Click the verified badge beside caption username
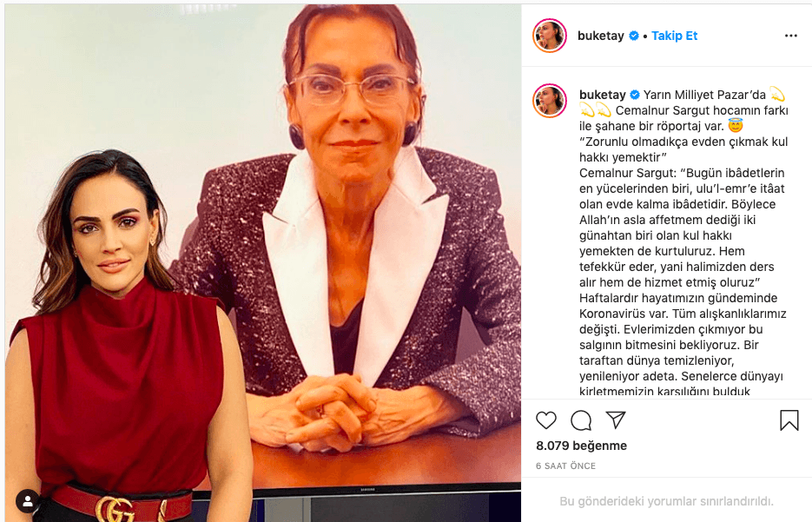Screen dimensions: 812x522 634,95
